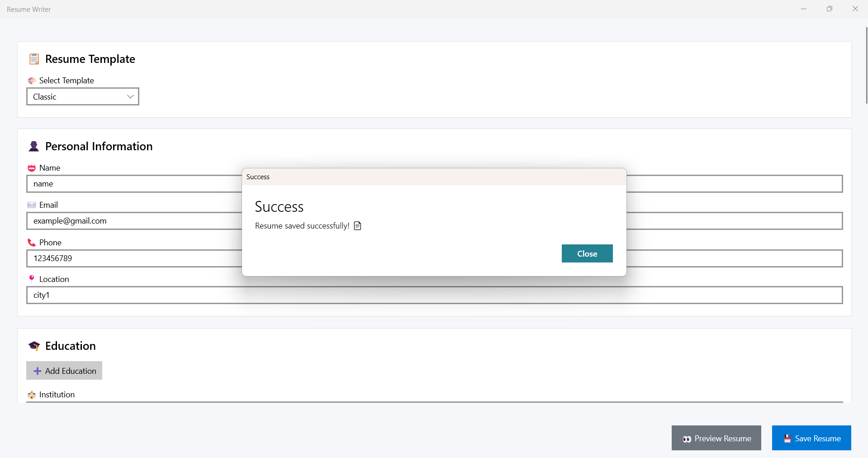Add a new Education entry

64,371
